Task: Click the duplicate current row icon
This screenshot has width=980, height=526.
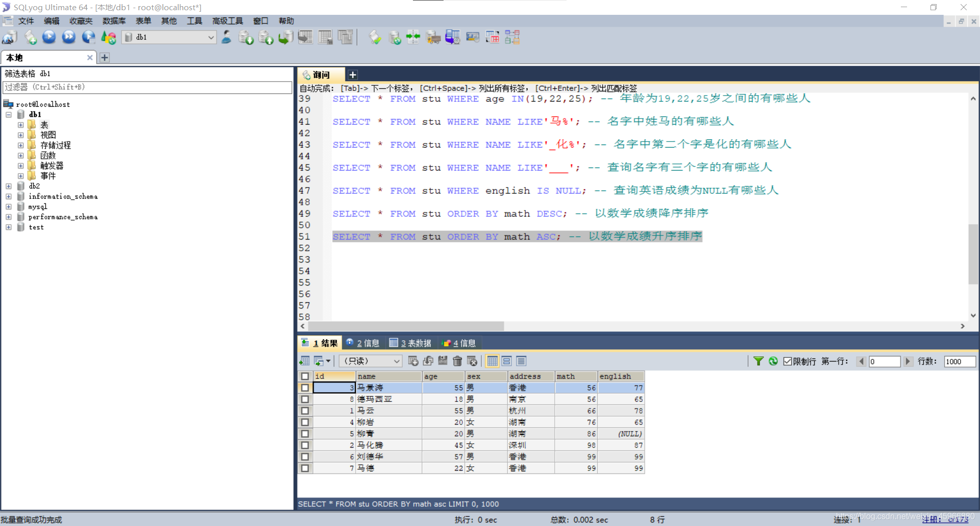Action: [428, 361]
